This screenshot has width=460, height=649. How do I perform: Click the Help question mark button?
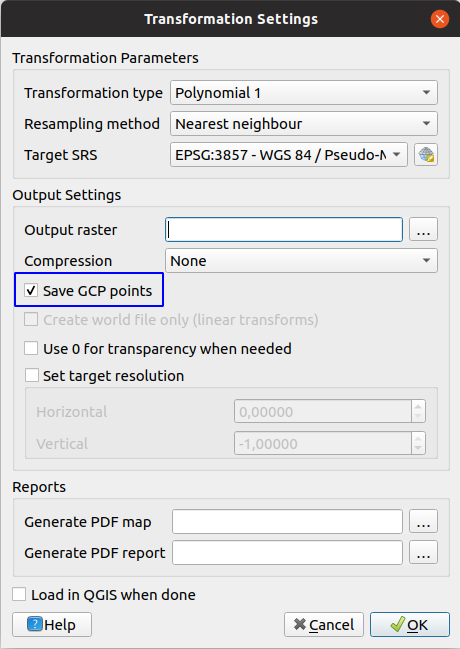tap(52, 624)
